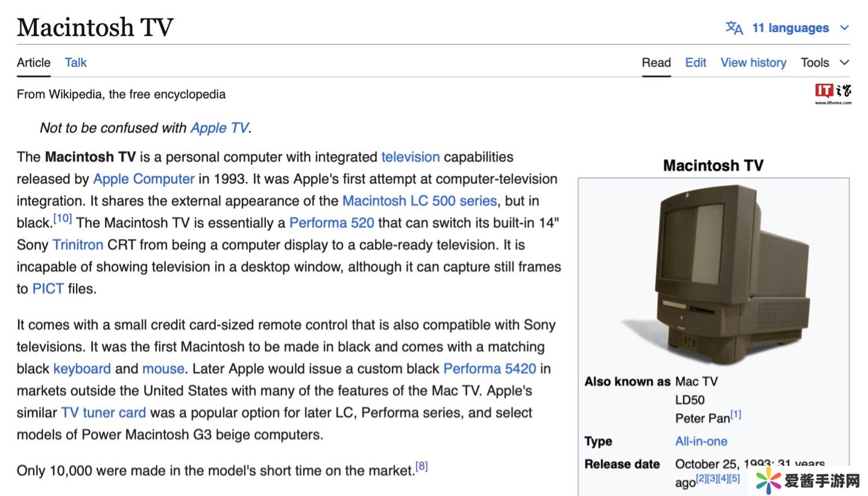Follow the Apple TV disambiguation link

219,128
